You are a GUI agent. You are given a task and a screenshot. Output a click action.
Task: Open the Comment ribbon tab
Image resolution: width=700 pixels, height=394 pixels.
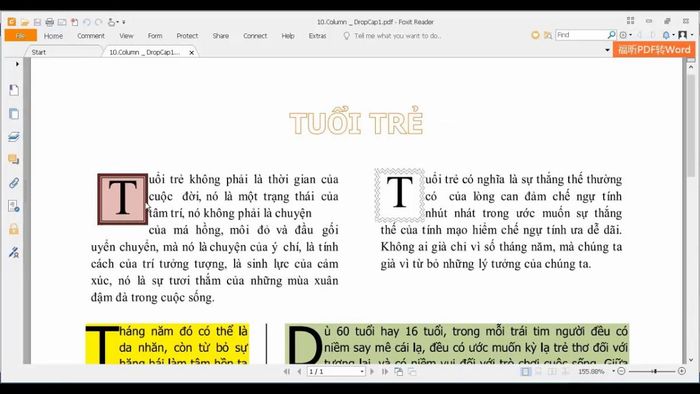pos(91,36)
